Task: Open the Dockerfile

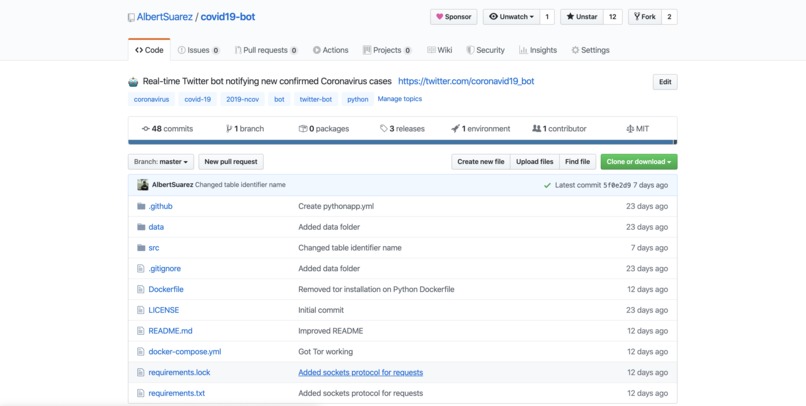Action: click(166, 289)
